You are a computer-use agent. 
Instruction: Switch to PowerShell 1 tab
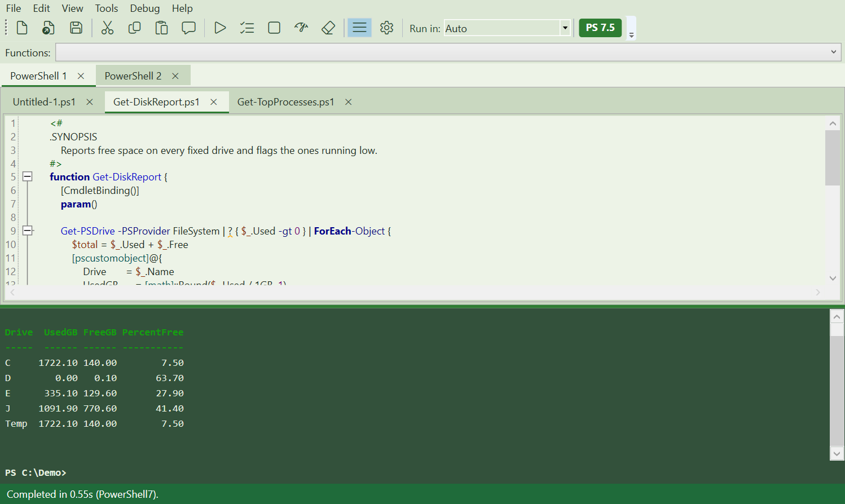[x=38, y=76]
